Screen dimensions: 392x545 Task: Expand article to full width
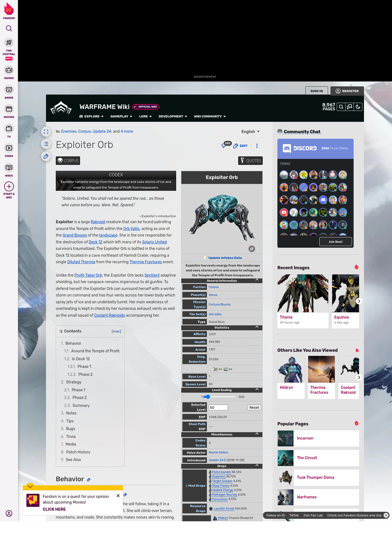click(x=46, y=132)
